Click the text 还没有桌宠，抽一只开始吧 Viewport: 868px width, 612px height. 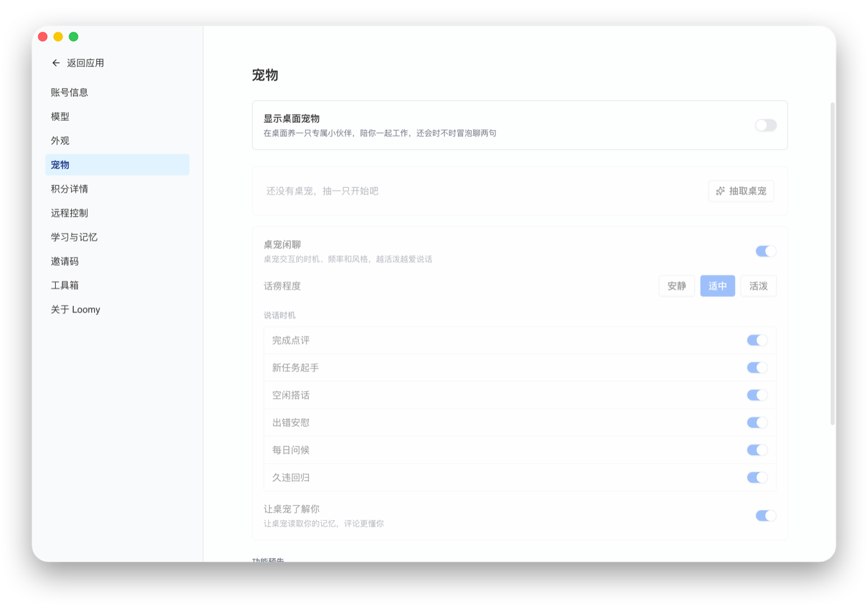pos(322,191)
